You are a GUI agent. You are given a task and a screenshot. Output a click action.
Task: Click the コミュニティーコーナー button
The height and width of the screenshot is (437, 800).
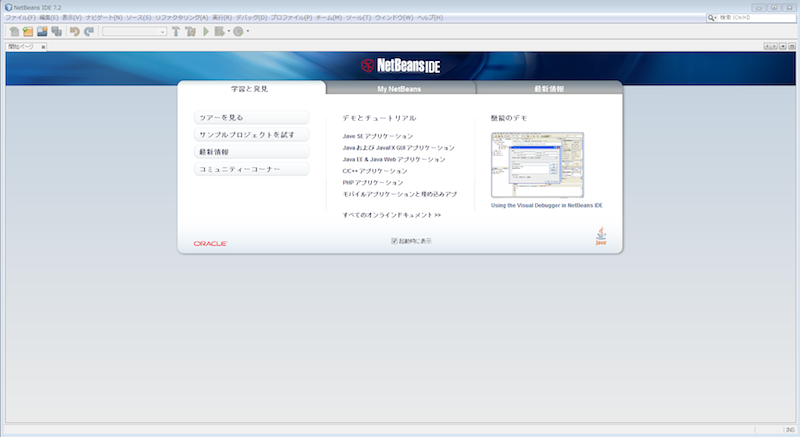tap(252, 169)
